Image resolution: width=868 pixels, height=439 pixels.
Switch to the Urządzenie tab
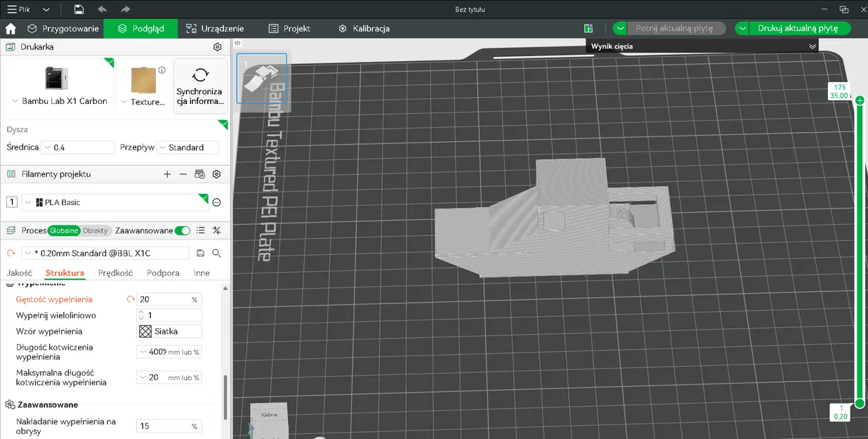point(214,28)
